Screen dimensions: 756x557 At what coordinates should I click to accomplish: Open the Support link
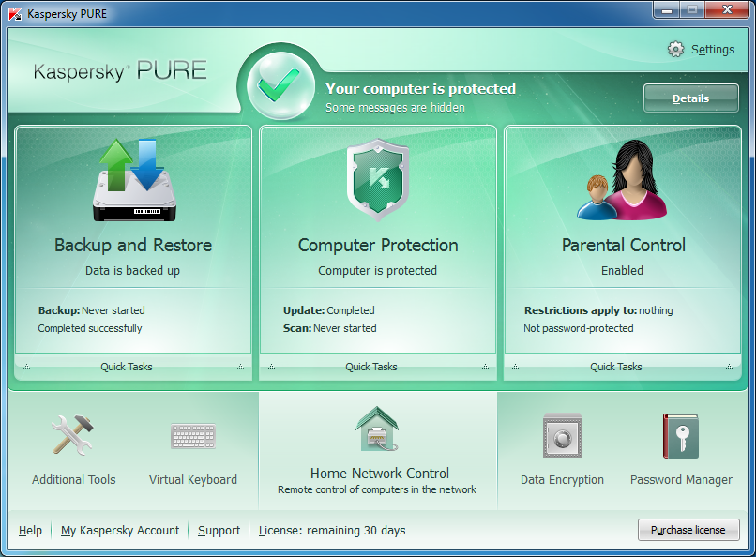pos(219,531)
